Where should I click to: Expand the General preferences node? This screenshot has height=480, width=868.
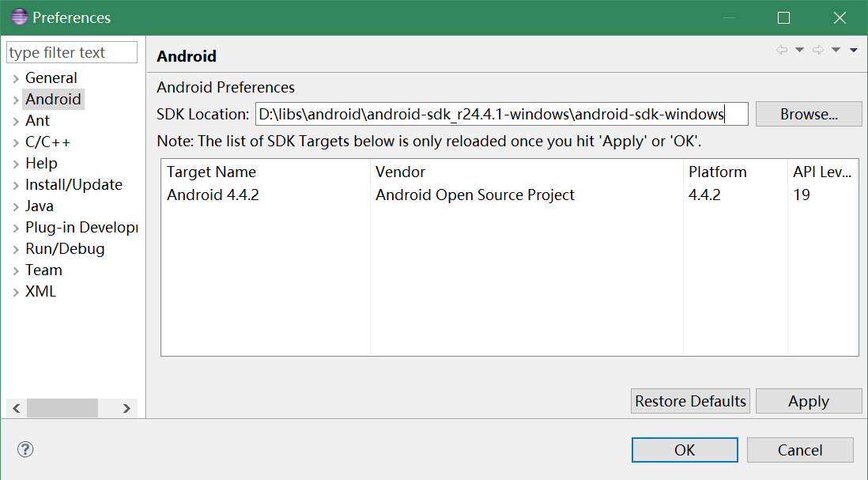[x=16, y=78]
